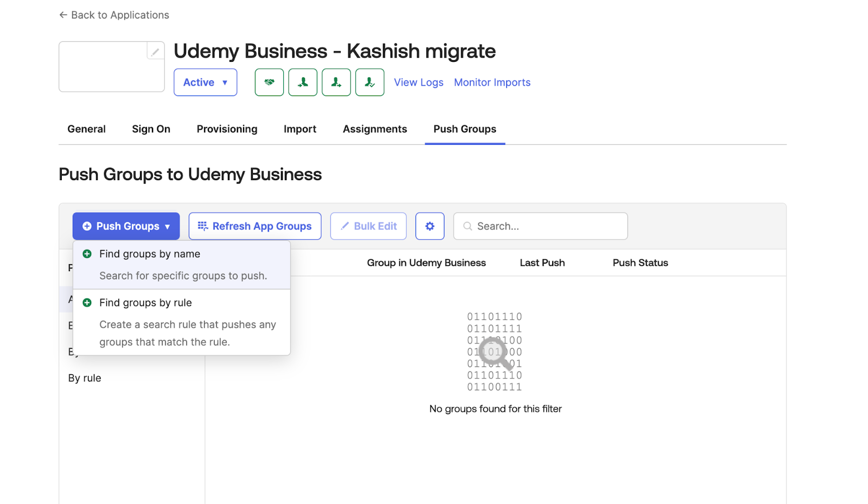Click the Push Groups to Udemy Business heading
This screenshot has height=504, width=868.
point(190,175)
